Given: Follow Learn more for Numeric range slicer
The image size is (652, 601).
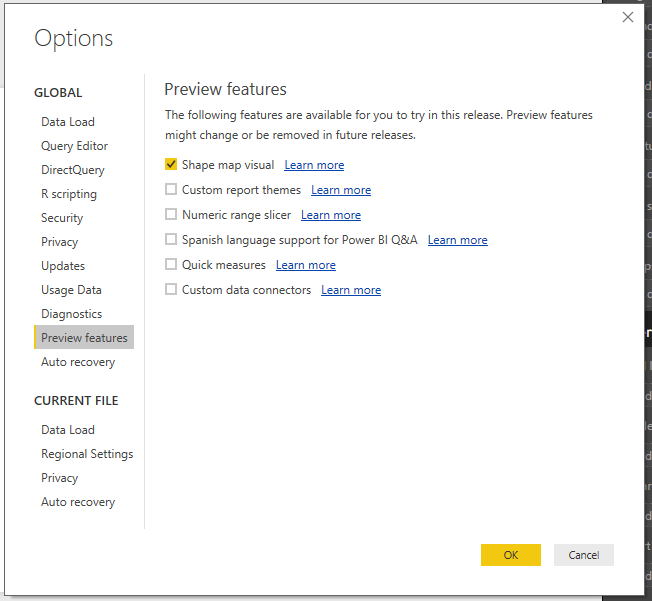Looking at the screenshot, I should coord(331,215).
